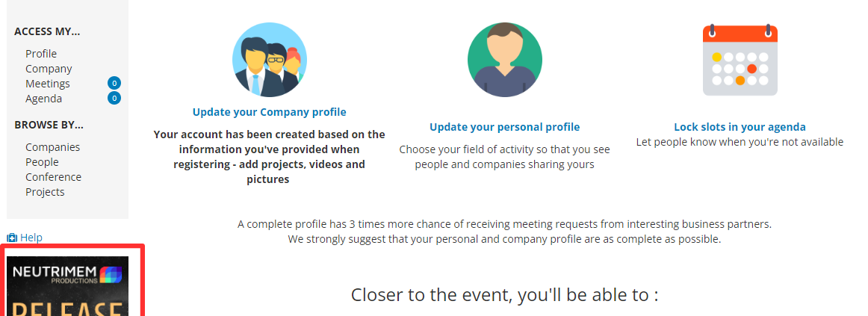Open the Help link
This screenshot has height=316, width=868.
click(31, 238)
